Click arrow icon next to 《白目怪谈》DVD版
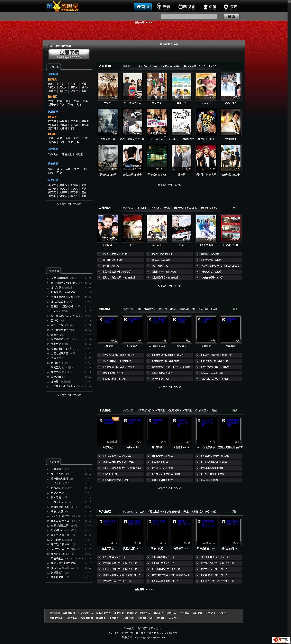 click(100, 260)
